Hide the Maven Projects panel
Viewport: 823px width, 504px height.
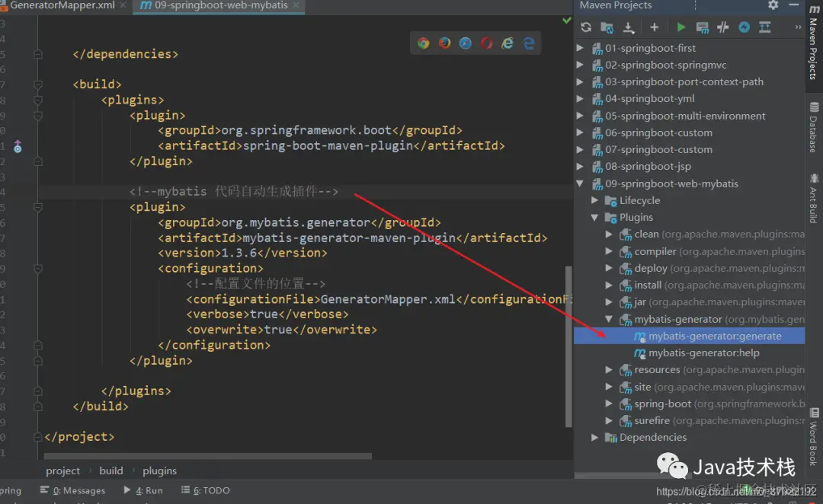(x=794, y=5)
